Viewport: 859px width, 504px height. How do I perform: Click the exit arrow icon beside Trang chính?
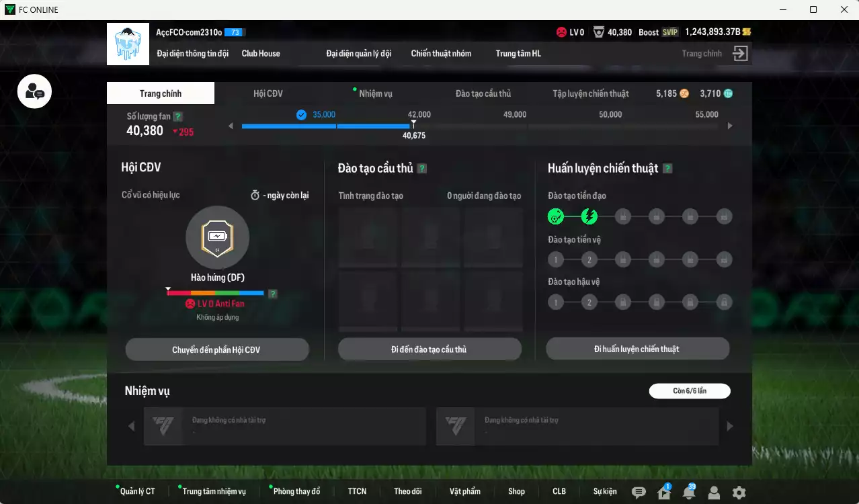point(740,54)
